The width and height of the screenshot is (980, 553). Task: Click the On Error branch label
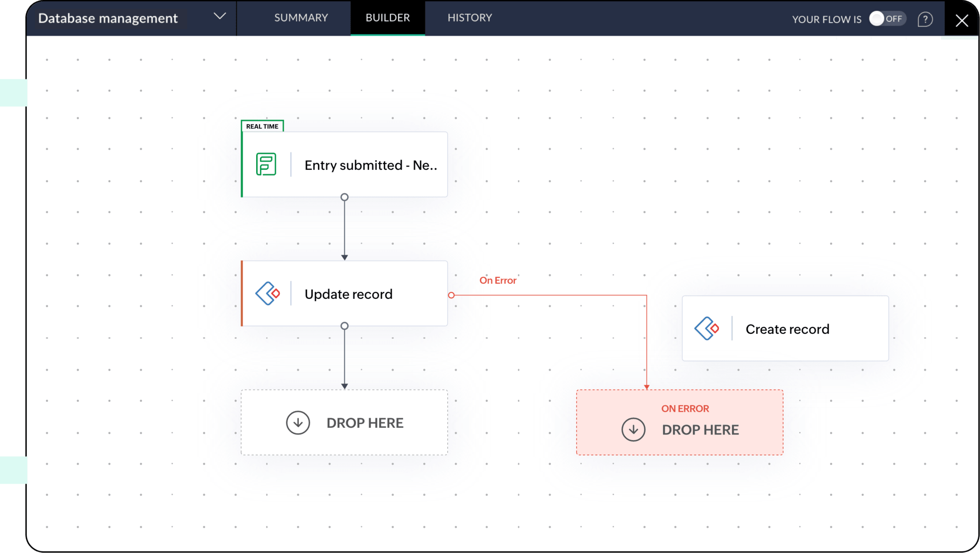498,280
